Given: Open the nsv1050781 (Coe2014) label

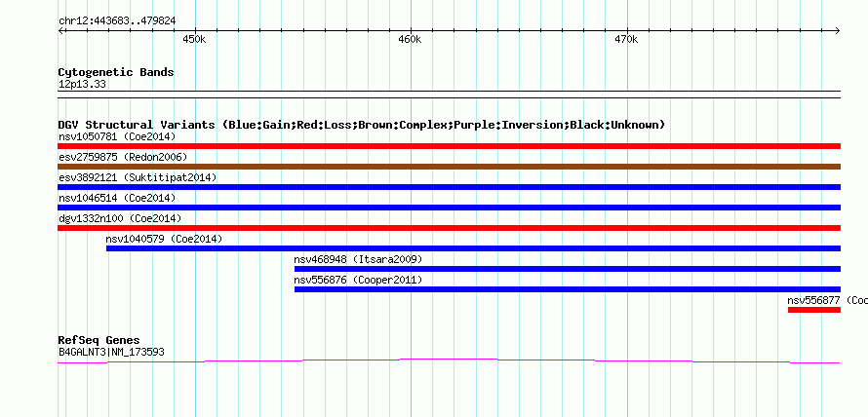Looking at the screenshot, I should [117, 136].
